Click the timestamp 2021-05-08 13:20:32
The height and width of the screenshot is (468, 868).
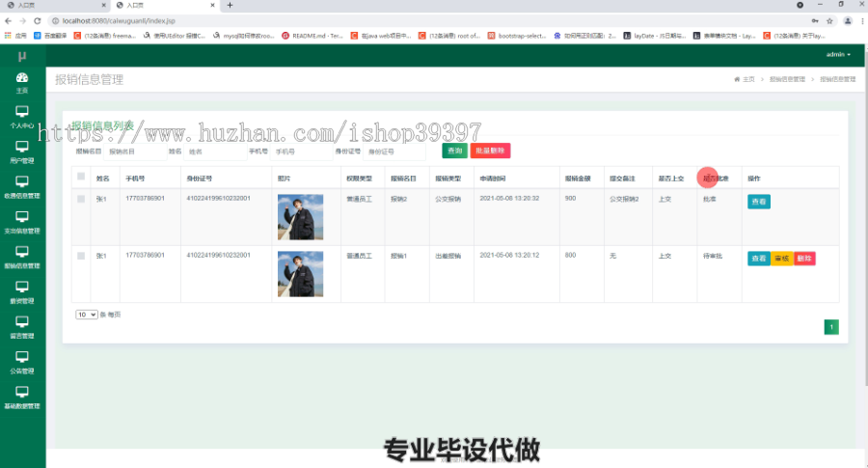tap(509, 198)
